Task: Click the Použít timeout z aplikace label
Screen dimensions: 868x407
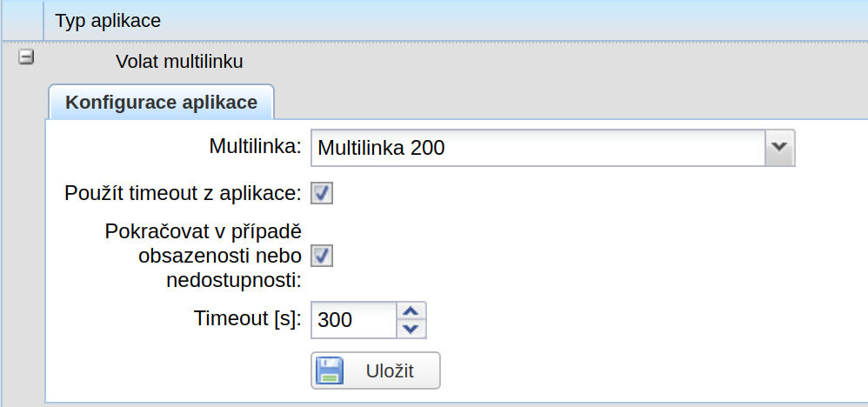Action: [183, 193]
